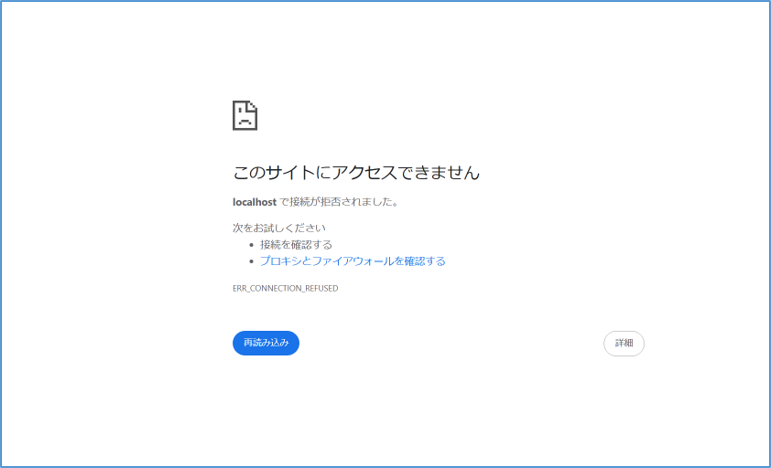Click the heading このサイトにアクセスできません
The height and width of the screenshot is (468, 771).
coord(356,173)
